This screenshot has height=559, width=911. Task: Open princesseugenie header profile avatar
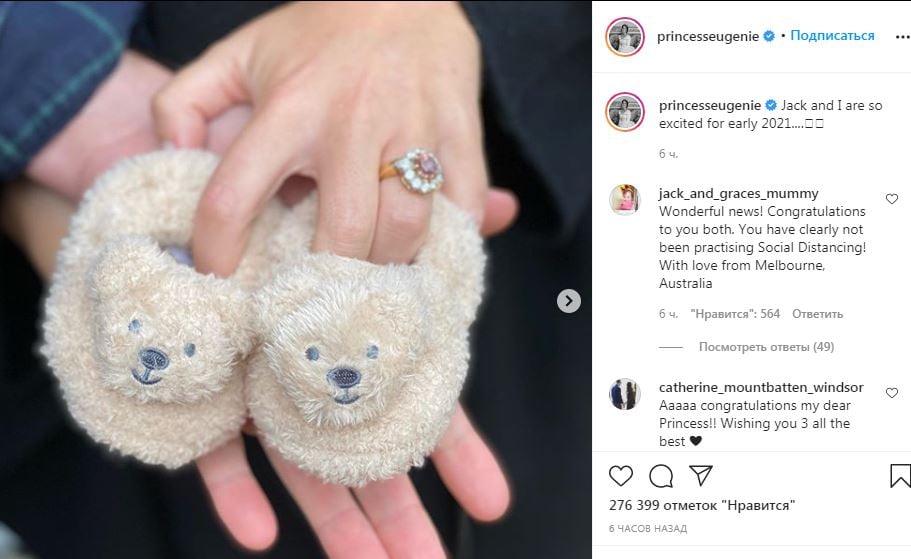point(625,37)
